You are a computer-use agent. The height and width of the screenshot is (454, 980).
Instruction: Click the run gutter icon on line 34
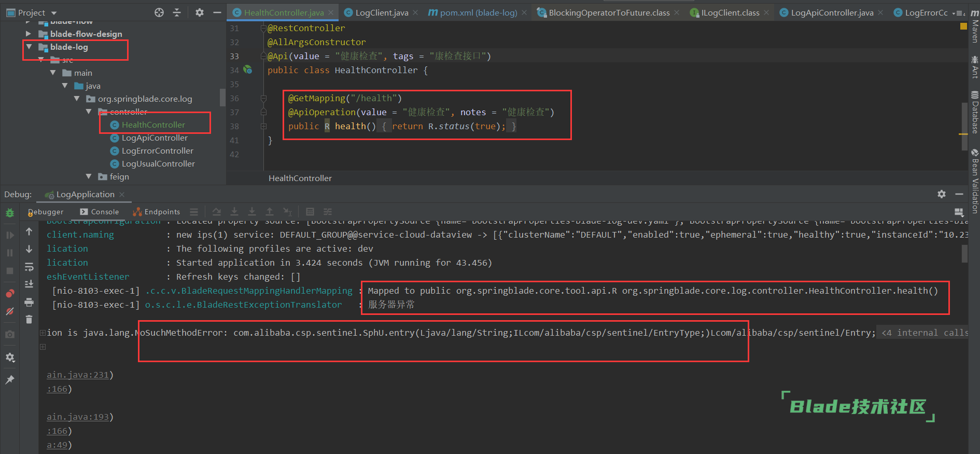click(248, 70)
